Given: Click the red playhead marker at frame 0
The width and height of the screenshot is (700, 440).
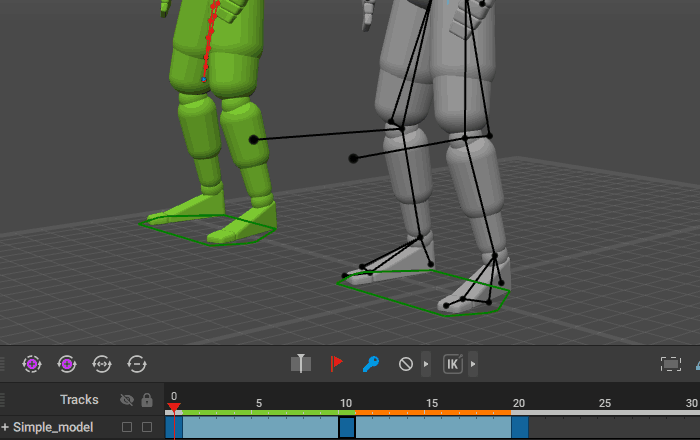Looking at the screenshot, I should (174, 407).
